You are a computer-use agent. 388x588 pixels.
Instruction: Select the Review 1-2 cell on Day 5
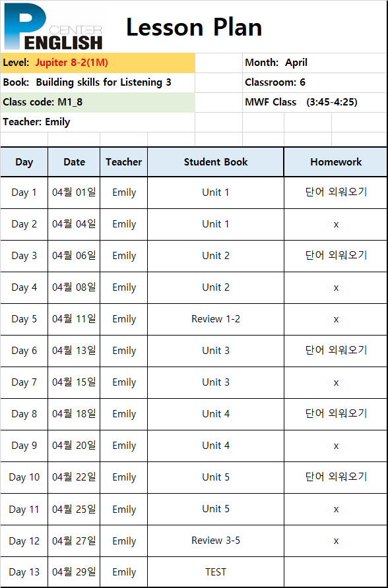[216, 319]
